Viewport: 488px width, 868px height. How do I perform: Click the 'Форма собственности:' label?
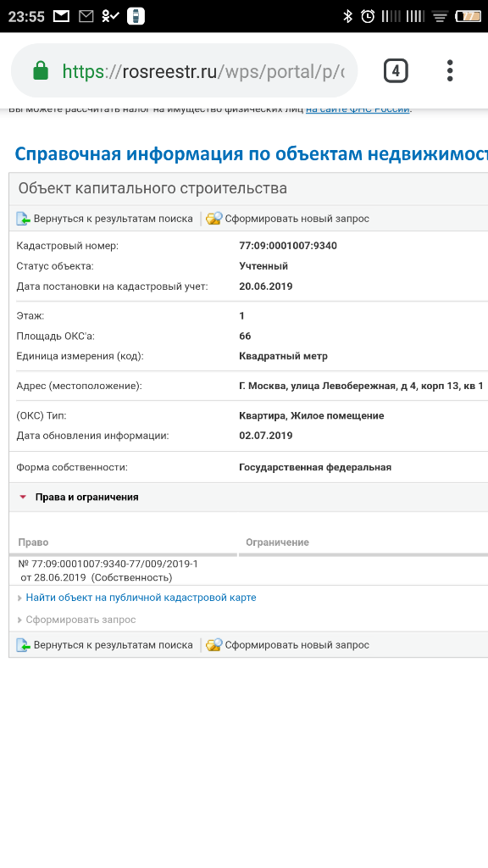(72, 467)
